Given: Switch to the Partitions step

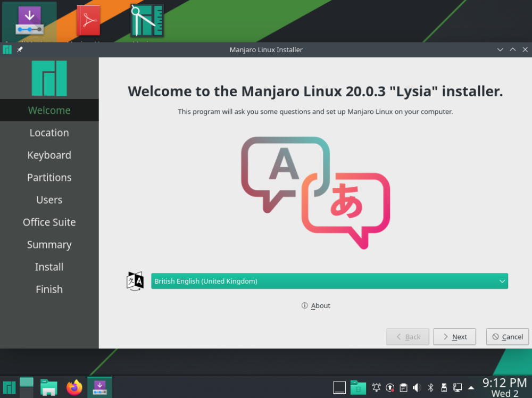Looking at the screenshot, I should tap(49, 177).
